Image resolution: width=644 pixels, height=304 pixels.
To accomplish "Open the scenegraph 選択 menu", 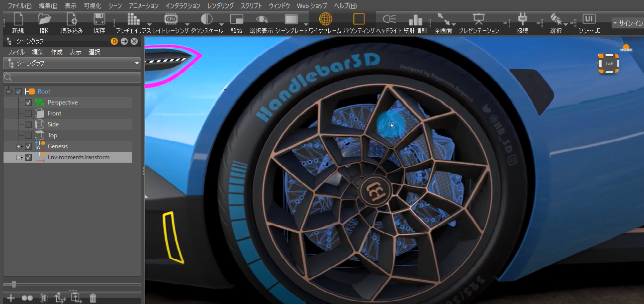I will pyautogui.click(x=94, y=52).
